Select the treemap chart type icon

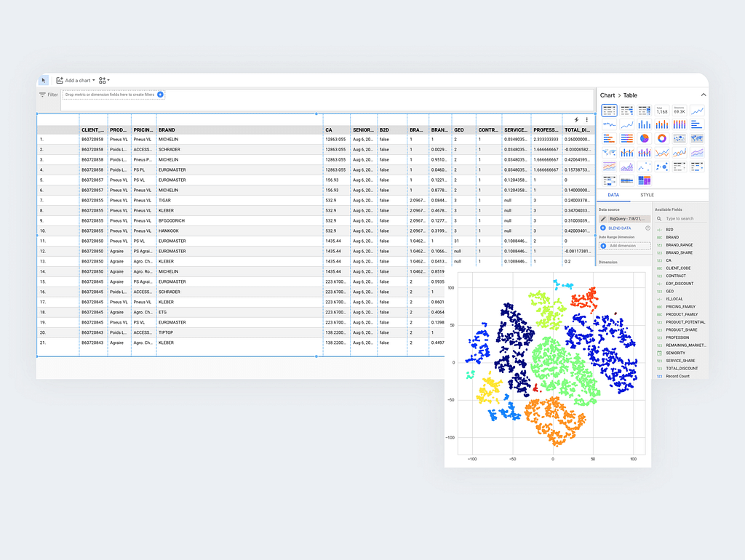[x=644, y=180]
